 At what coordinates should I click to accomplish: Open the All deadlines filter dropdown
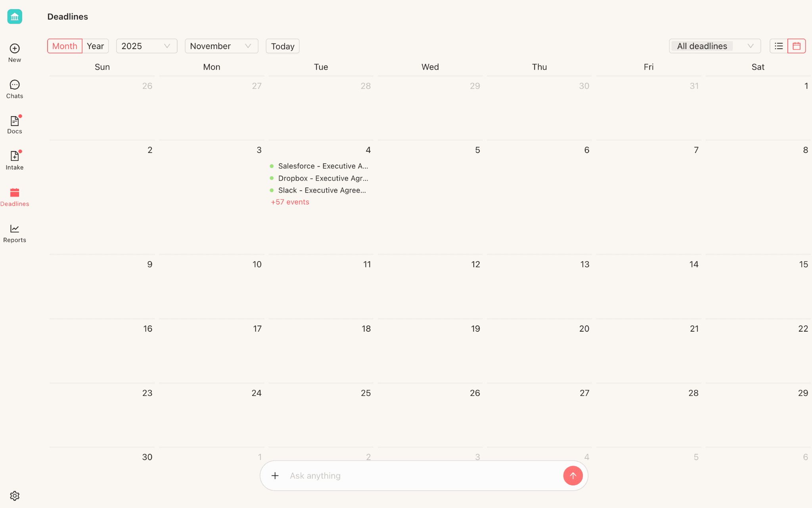tap(714, 46)
